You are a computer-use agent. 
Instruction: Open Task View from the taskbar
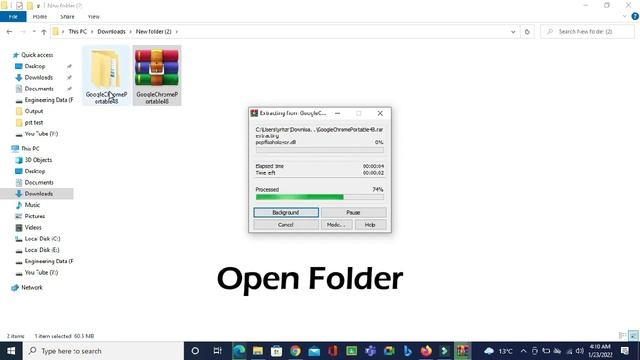[217, 351]
